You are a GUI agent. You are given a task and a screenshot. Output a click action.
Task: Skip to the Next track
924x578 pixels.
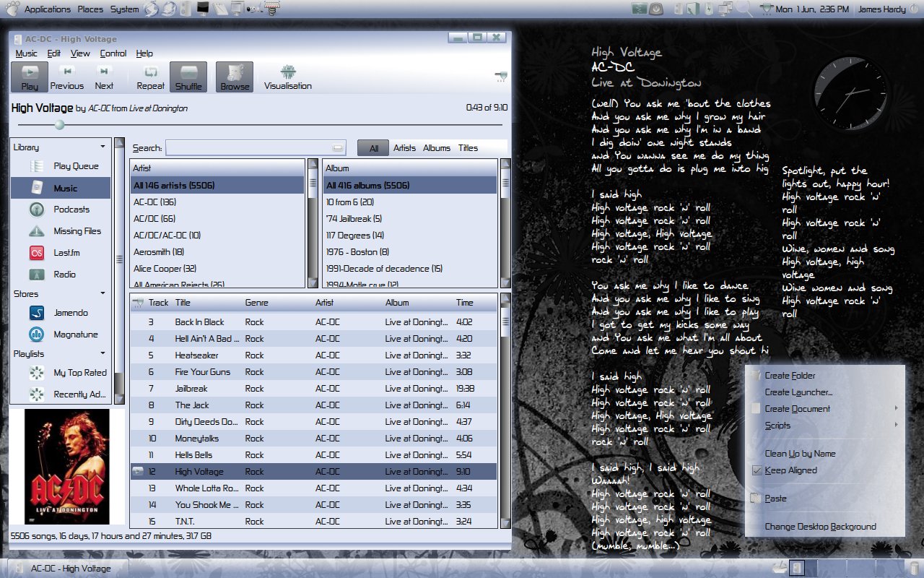(104, 77)
